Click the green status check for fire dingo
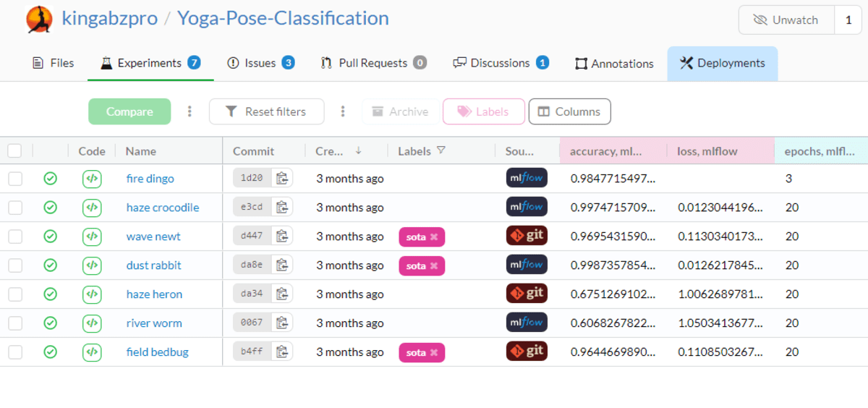The width and height of the screenshot is (868, 408). point(50,179)
